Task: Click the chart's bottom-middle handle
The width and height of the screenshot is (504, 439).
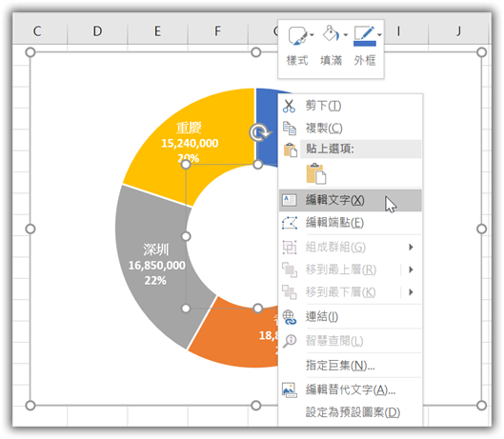Action: tap(256, 406)
